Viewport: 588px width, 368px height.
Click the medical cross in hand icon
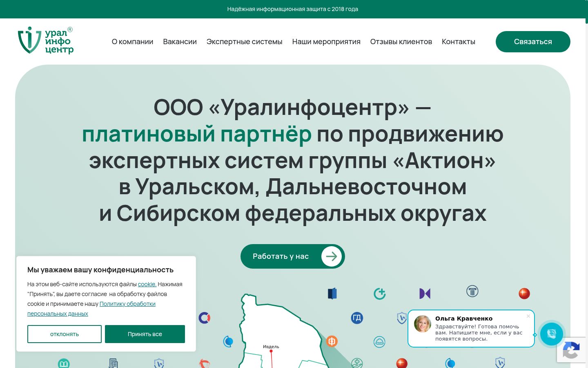[x=357, y=363]
